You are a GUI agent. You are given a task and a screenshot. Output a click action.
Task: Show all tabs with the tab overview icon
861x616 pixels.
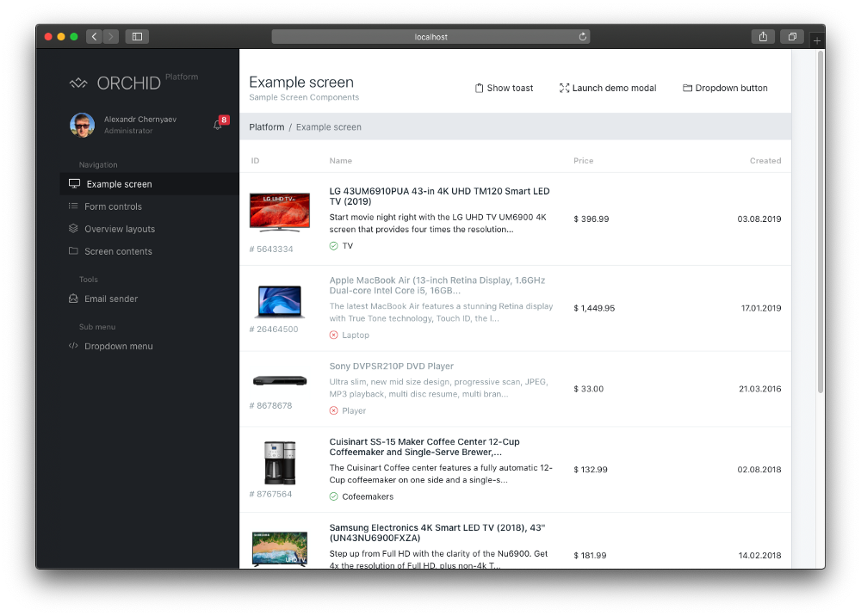(x=792, y=37)
